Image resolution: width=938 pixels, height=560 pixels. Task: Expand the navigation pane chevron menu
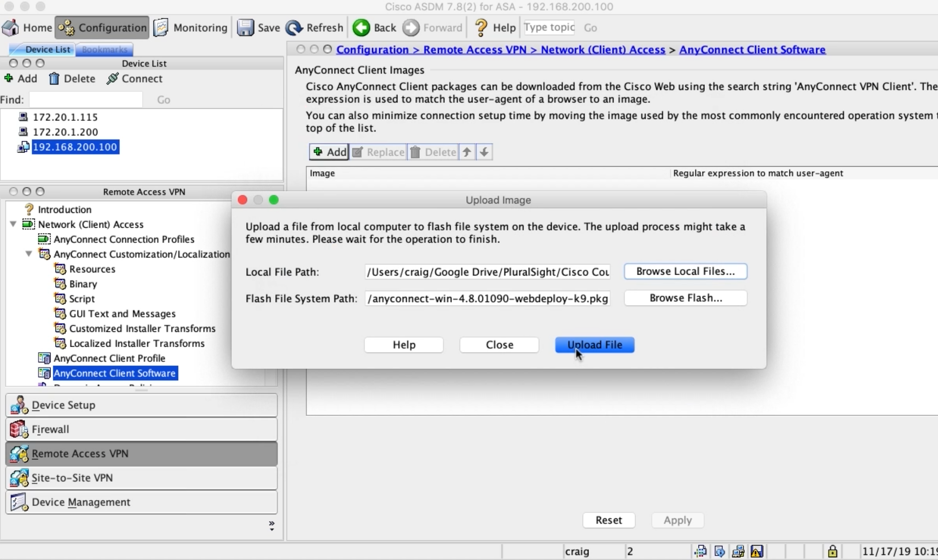click(x=271, y=525)
